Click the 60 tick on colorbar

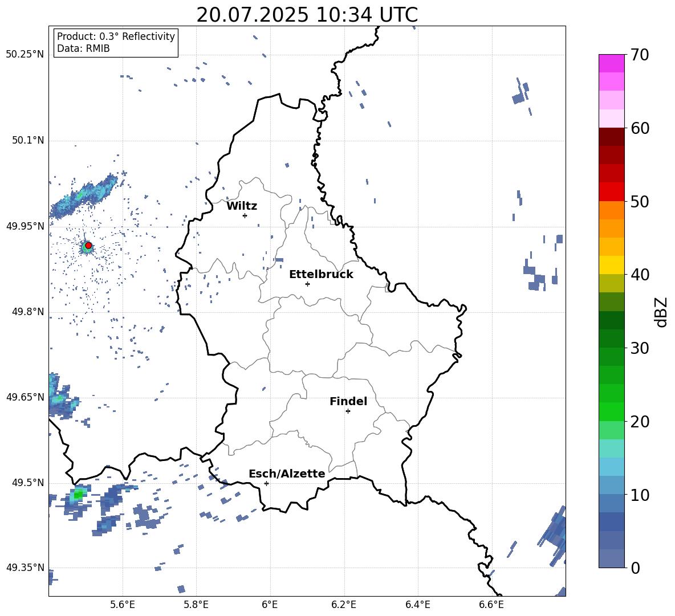pyautogui.click(x=640, y=128)
